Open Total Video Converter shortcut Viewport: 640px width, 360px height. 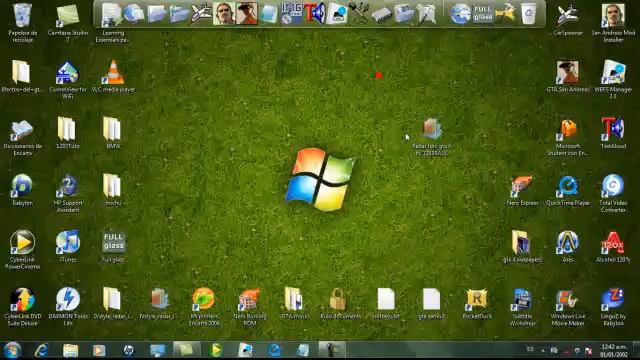(613, 193)
